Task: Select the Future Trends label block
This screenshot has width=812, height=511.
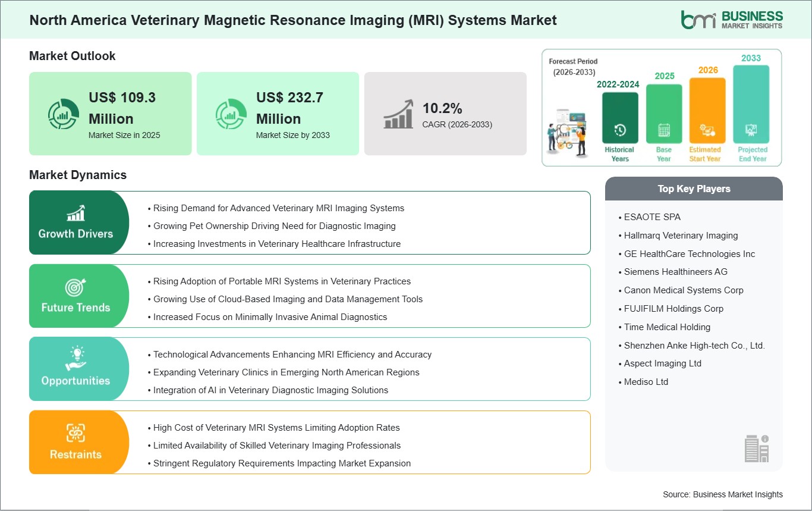Action: click(x=79, y=296)
